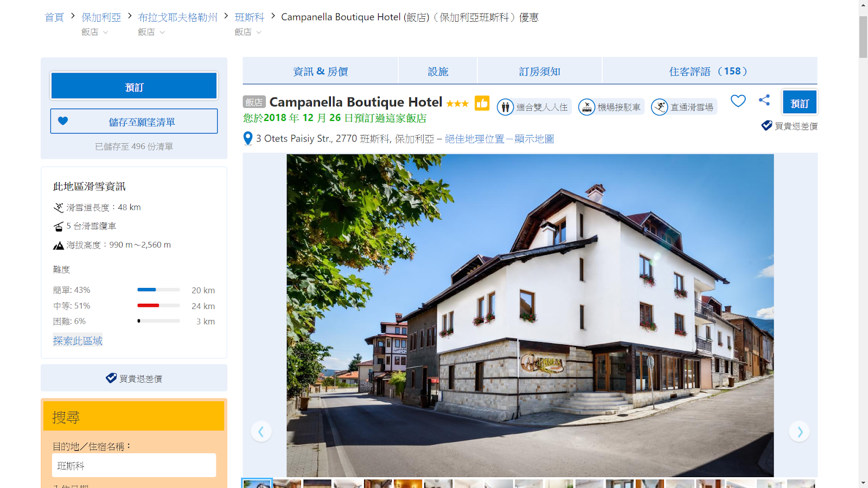Click the 已儲存至 496 份清單 text
The height and width of the screenshot is (488, 868).
(x=134, y=146)
